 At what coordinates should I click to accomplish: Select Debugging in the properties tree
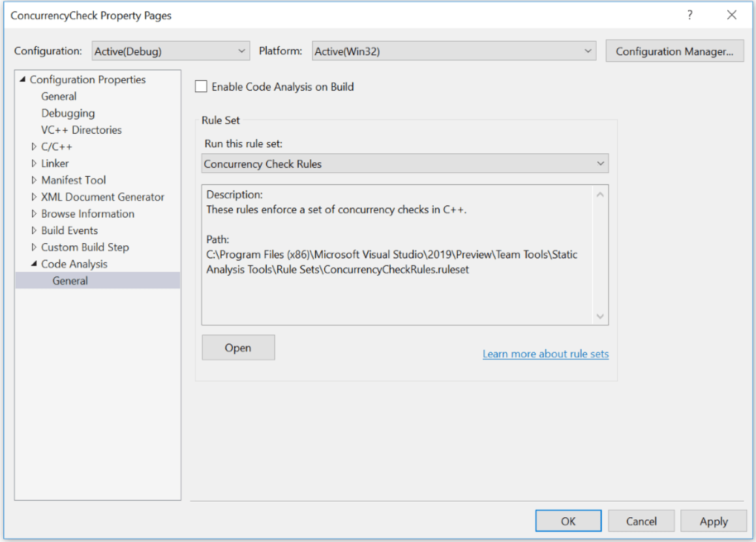(68, 113)
